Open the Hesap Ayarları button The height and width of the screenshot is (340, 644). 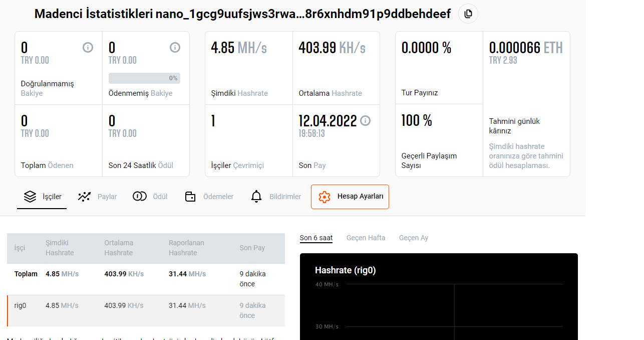pyautogui.click(x=350, y=197)
